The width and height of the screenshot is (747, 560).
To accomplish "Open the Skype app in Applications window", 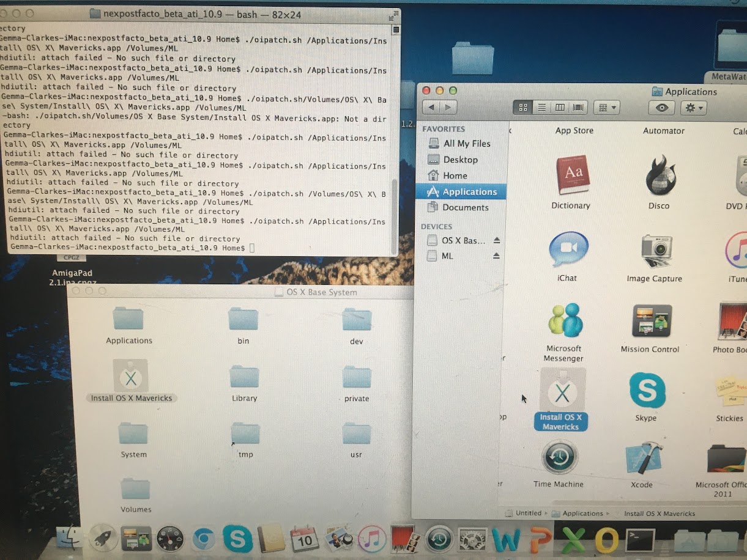I will click(647, 391).
